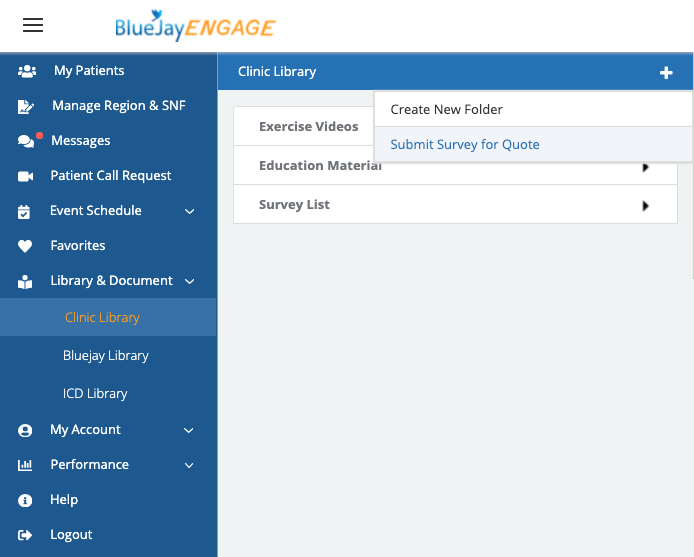Image resolution: width=694 pixels, height=557 pixels.
Task: Click the Library & Document label
Action: (112, 281)
